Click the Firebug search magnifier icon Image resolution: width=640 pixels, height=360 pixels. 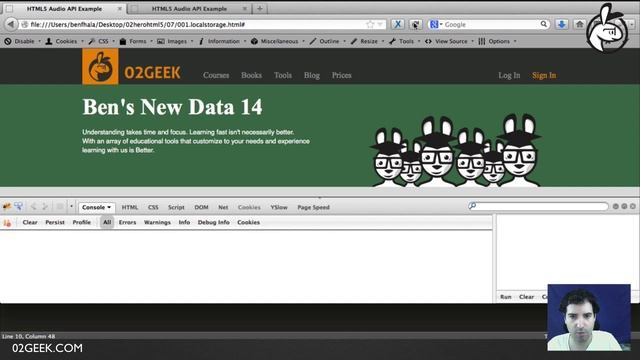point(473,206)
